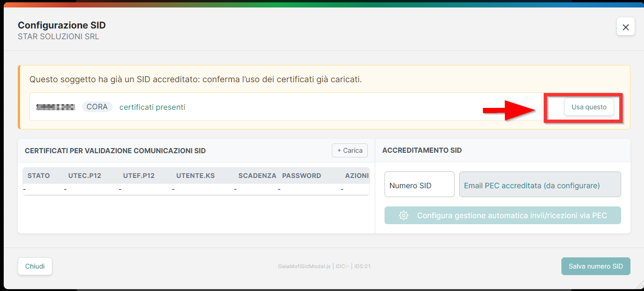
Task: Click the GaiaMofiSidModal.js footer label
Action: (x=304, y=266)
